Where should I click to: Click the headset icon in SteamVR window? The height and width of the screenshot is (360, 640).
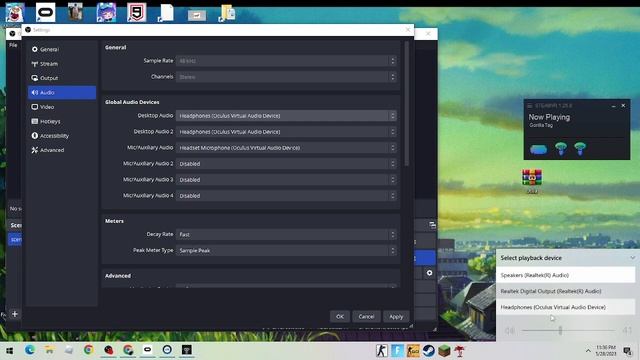pyautogui.click(x=538, y=149)
